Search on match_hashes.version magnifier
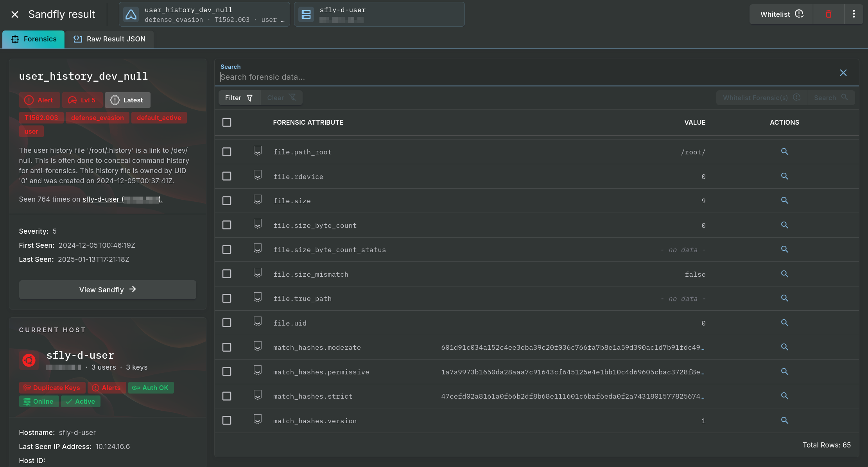 (784, 420)
